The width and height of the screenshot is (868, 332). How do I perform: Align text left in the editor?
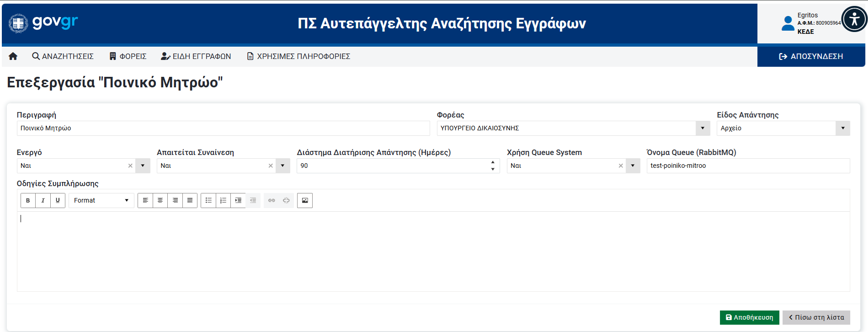145,200
